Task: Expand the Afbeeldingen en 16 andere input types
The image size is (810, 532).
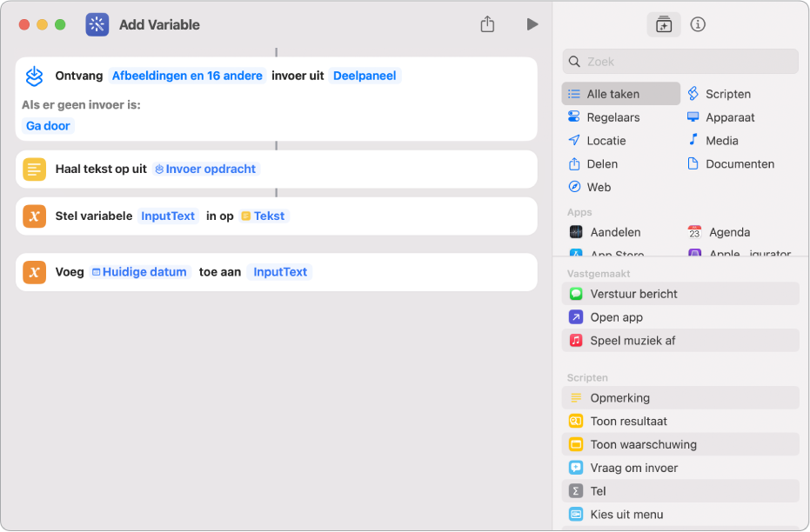Action: point(187,76)
